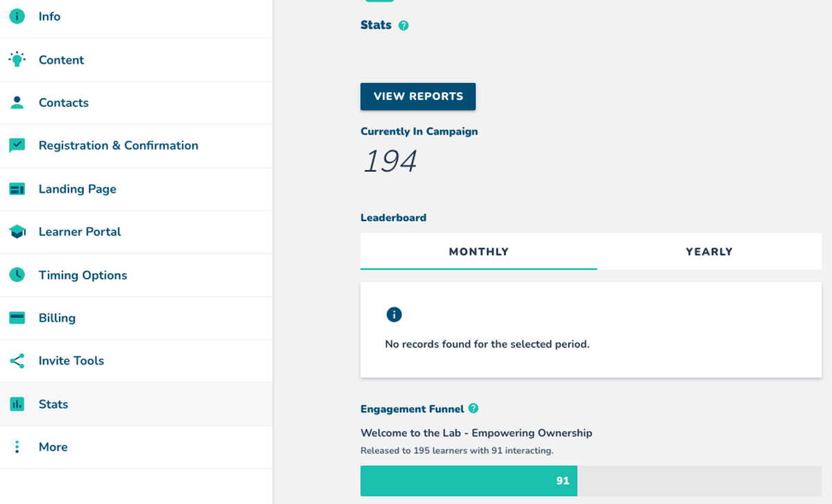Switch to the Monthly leaderboard tab
The height and width of the screenshot is (504, 832).
coord(478,252)
